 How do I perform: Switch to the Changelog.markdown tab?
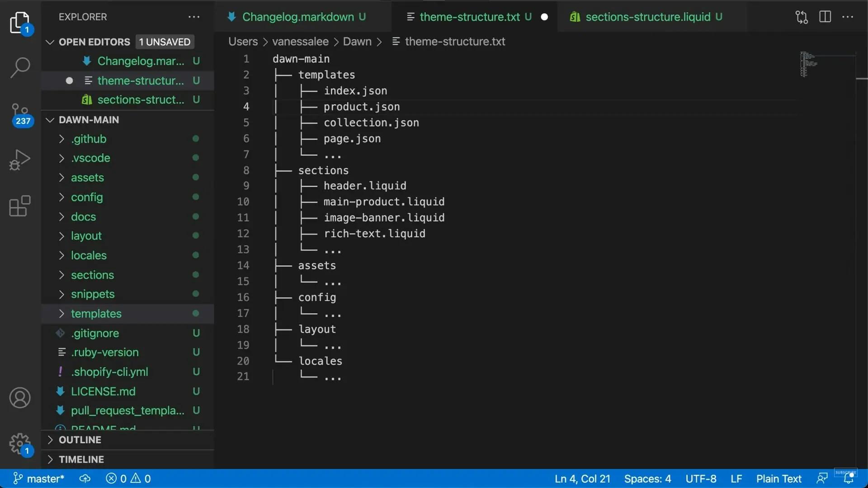[x=297, y=17]
